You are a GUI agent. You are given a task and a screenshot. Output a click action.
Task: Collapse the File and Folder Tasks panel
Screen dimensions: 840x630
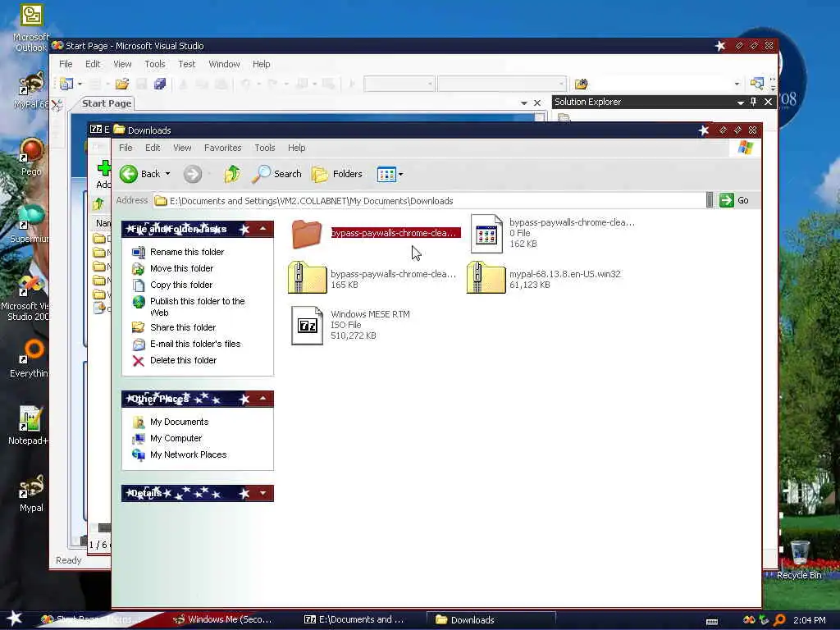(263, 229)
